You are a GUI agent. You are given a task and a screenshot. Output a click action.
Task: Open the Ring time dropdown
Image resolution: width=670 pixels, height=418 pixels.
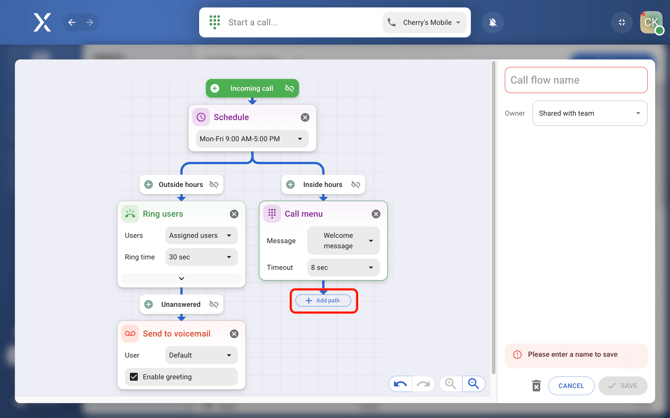(x=201, y=257)
